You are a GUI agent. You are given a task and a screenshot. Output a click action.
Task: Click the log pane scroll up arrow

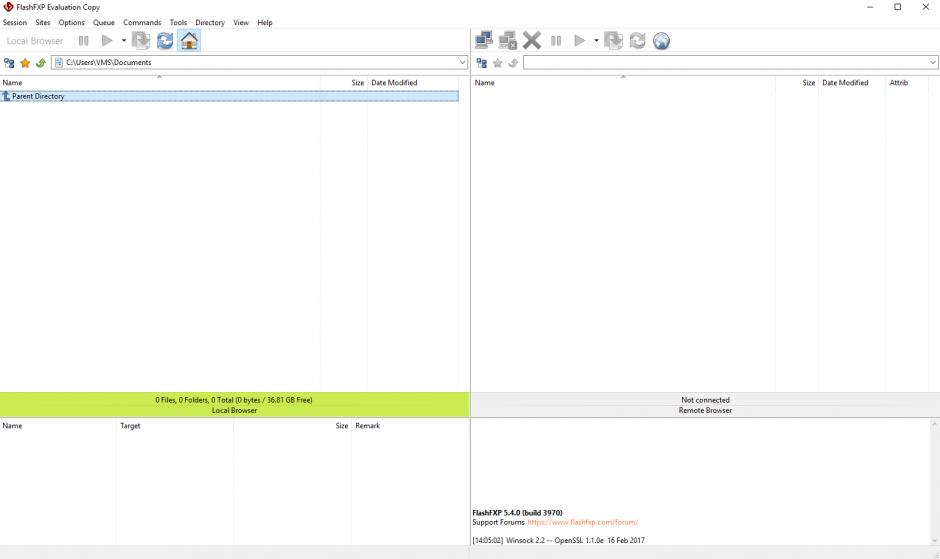[x=934, y=424]
